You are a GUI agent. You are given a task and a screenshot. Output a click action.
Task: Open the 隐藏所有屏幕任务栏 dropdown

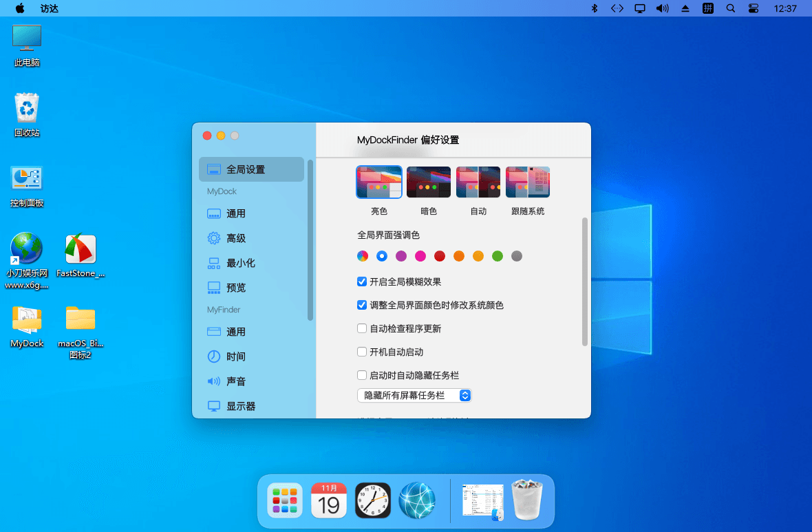pyautogui.click(x=414, y=395)
